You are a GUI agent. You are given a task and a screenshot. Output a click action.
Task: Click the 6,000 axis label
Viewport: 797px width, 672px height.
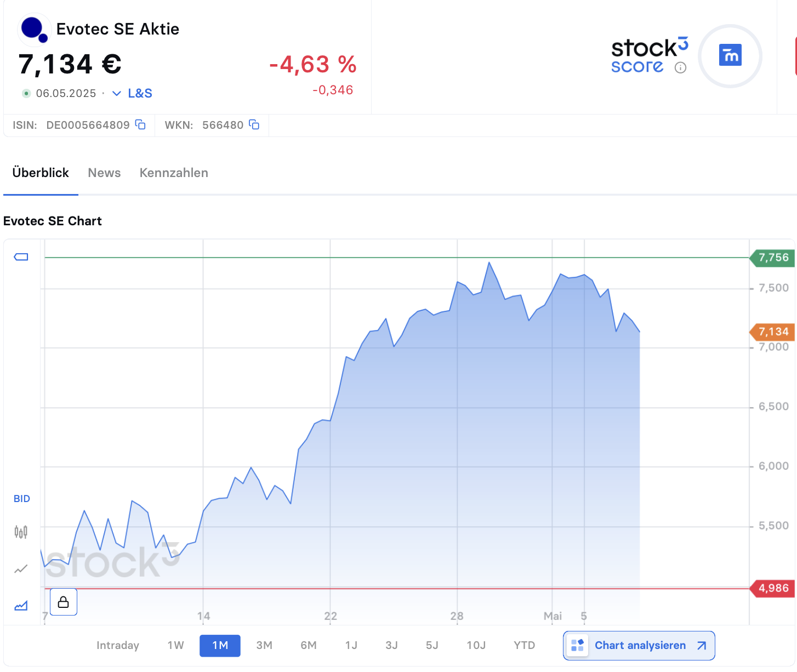(x=773, y=466)
